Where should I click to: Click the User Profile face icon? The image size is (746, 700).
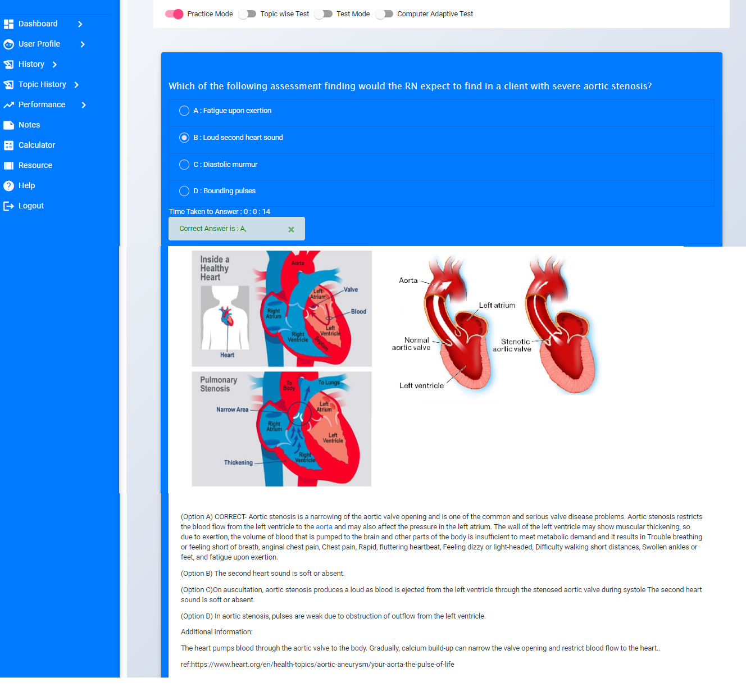coord(8,44)
